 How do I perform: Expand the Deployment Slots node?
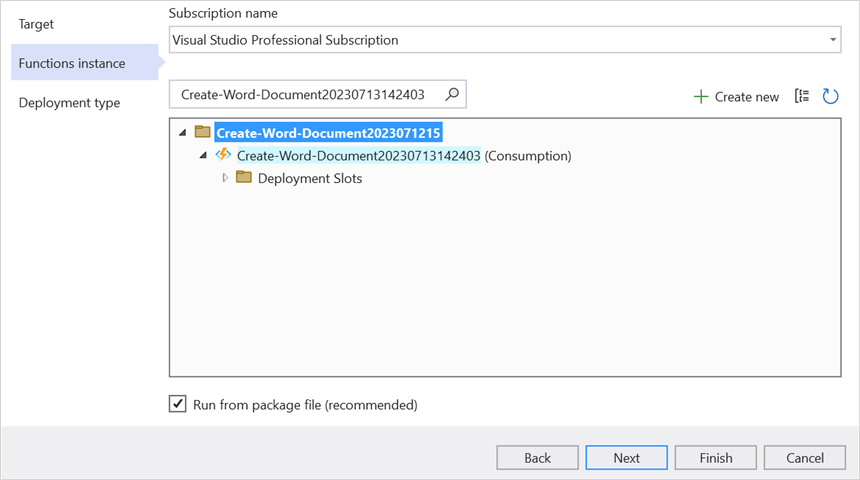pyautogui.click(x=225, y=178)
